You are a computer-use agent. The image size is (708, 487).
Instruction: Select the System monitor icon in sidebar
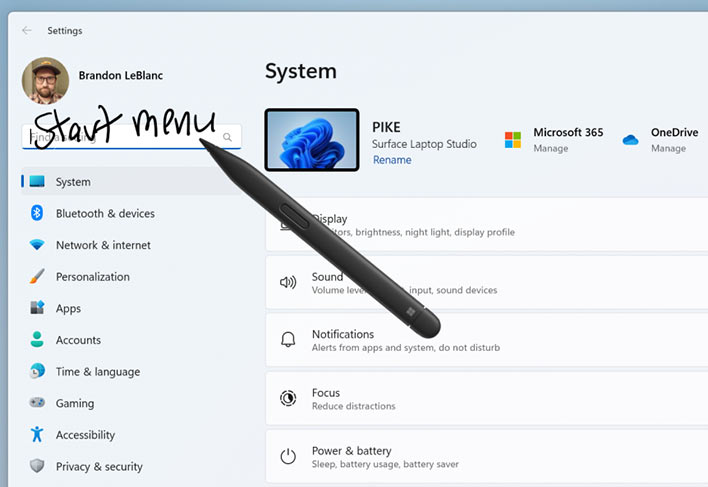click(37, 181)
